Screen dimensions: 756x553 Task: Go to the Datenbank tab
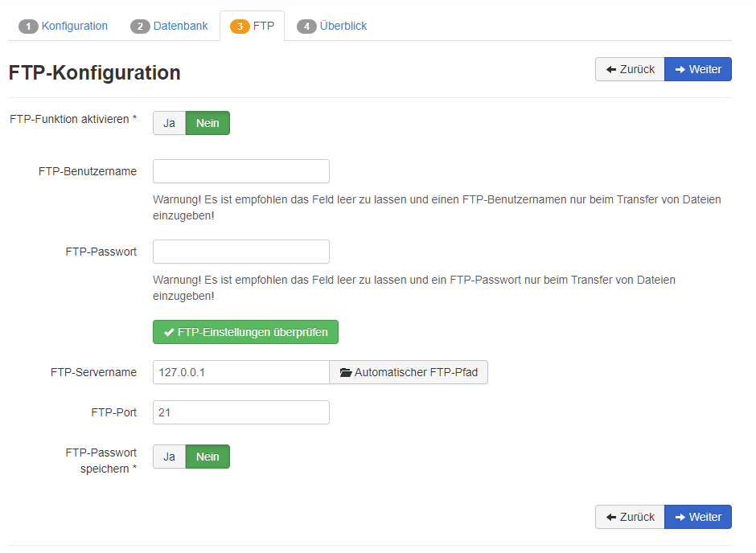180,27
